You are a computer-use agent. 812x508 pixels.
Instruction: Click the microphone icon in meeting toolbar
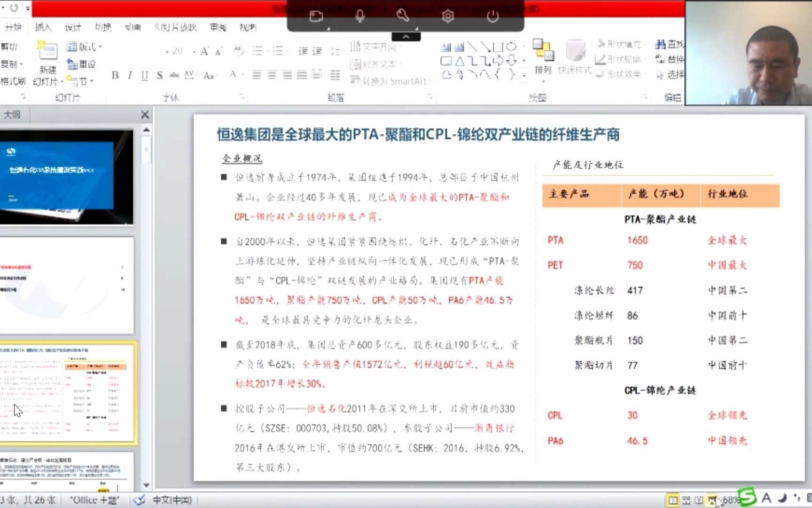click(x=360, y=16)
